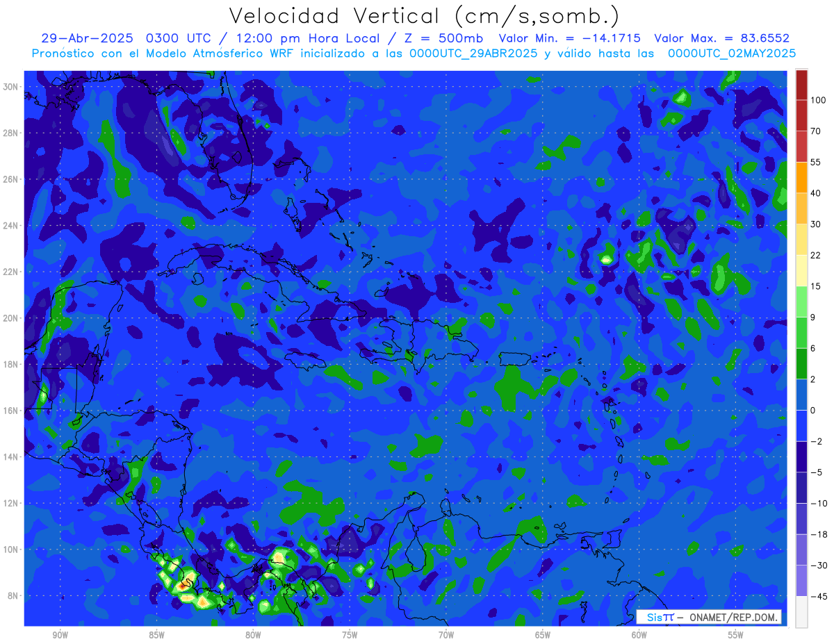Click the longitude label "90W"
The width and height of the screenshot is (834, 644).
point(60,635)
